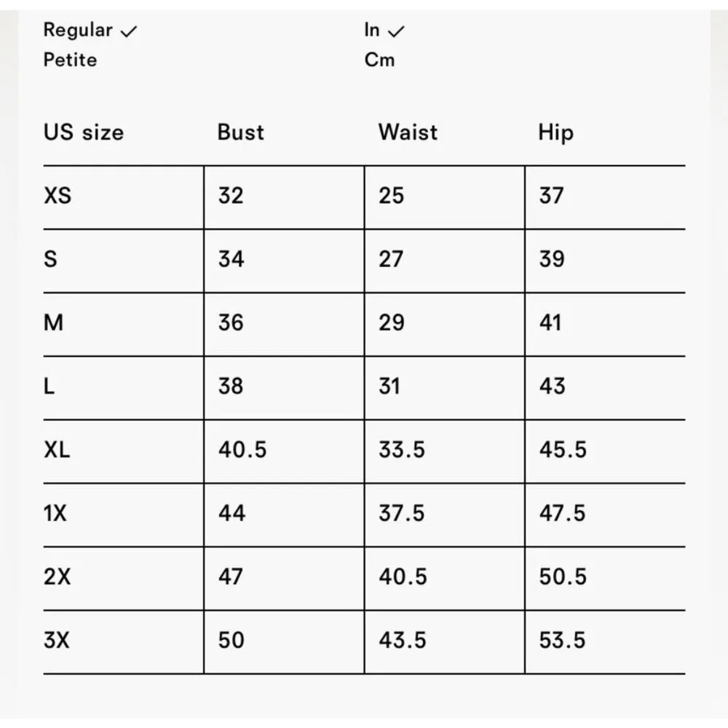Select the Regular size option
728x728 pixels.
pos(78,31)
